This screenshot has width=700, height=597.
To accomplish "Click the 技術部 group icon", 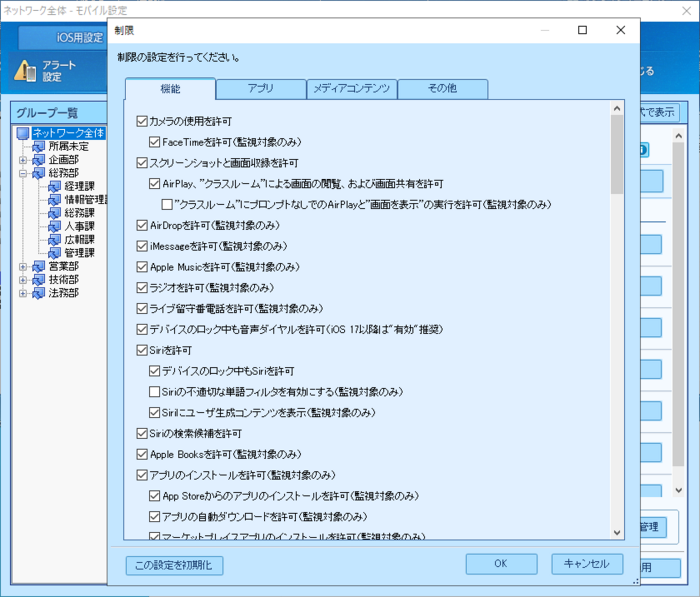I will [39, 280].
